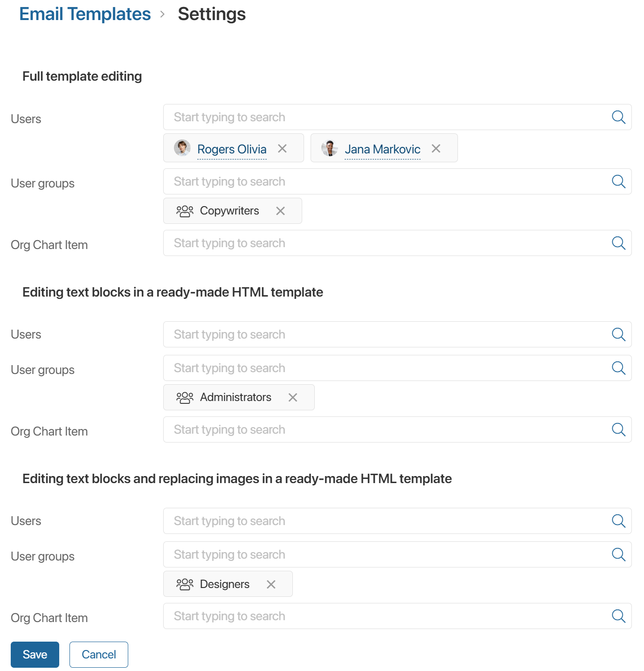Remove Jana Markovic from full template editing users
644x671 pixels.
coord(436,148)
